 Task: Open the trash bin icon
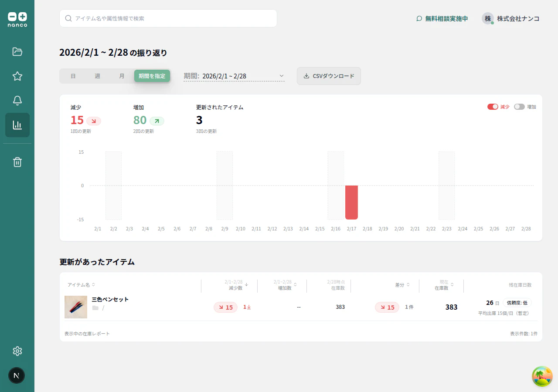[17, 162]
